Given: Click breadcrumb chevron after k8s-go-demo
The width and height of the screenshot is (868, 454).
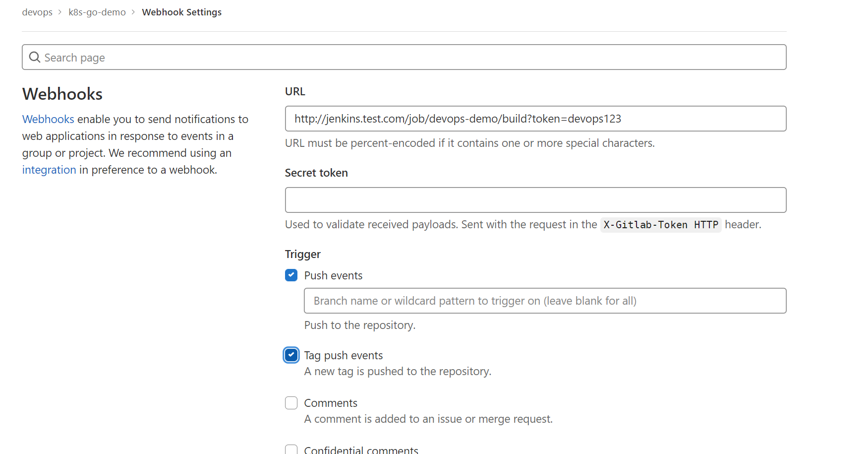Looking at the screenshot, I should coord(133,12).
